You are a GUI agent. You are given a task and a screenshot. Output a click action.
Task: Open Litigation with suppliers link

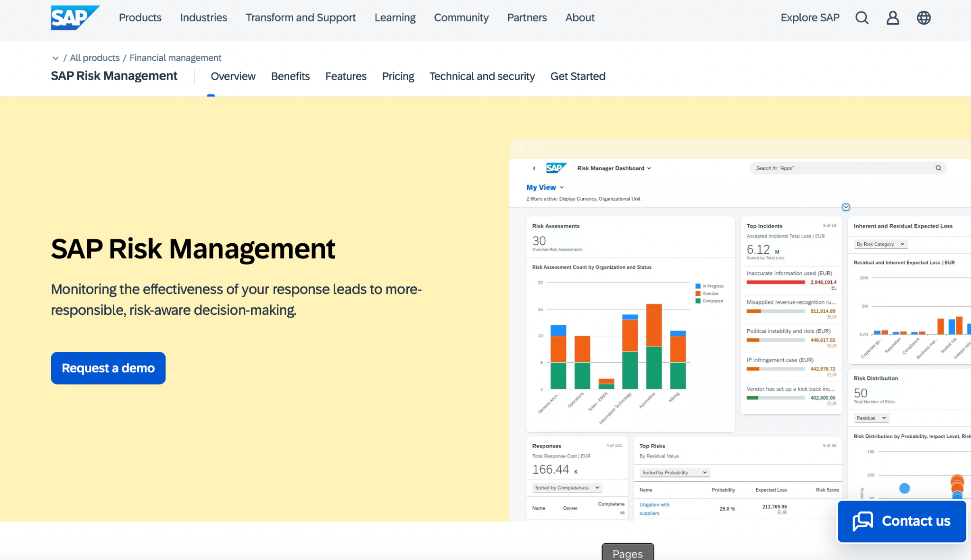654,509
